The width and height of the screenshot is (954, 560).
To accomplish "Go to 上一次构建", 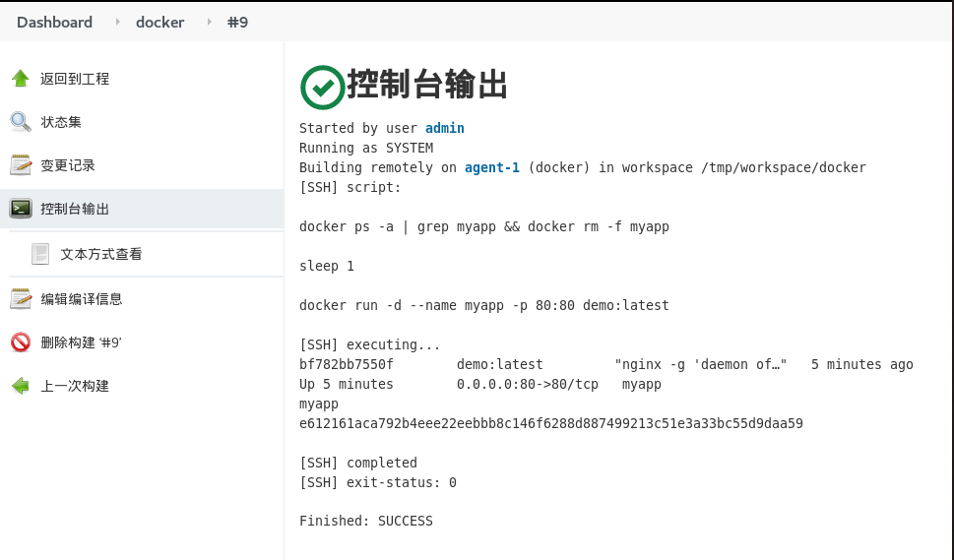I will (x=75, y=386).
